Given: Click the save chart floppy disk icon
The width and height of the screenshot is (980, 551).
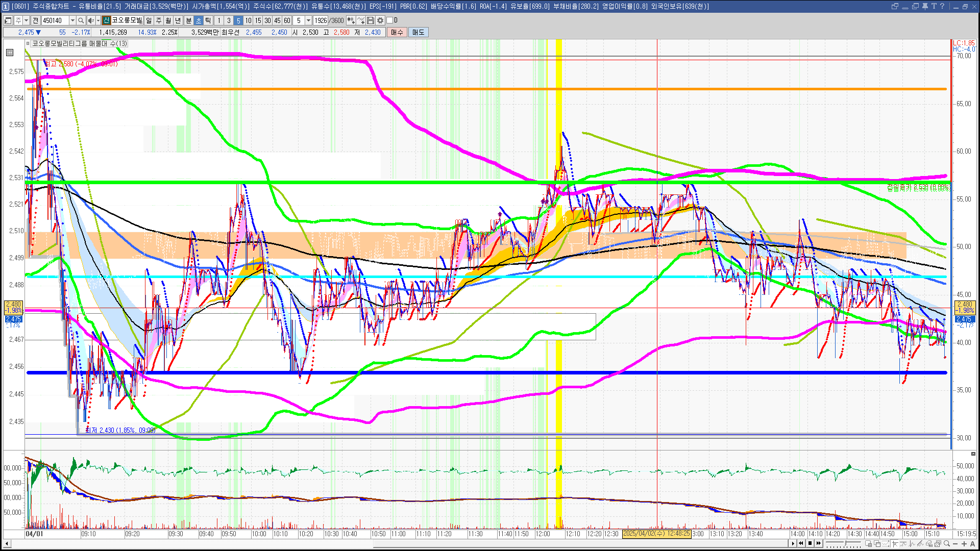Looking at the screenshot, I should point(371,20).
